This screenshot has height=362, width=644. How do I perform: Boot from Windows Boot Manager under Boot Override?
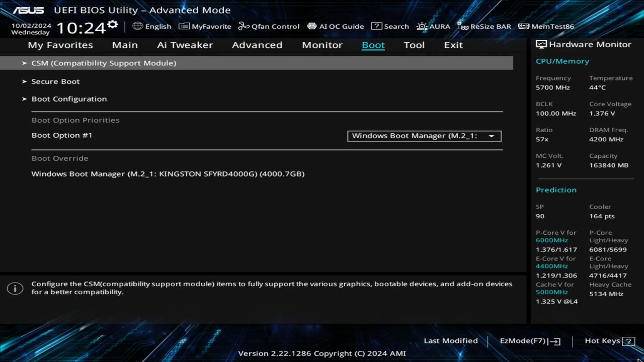point(168,173)
